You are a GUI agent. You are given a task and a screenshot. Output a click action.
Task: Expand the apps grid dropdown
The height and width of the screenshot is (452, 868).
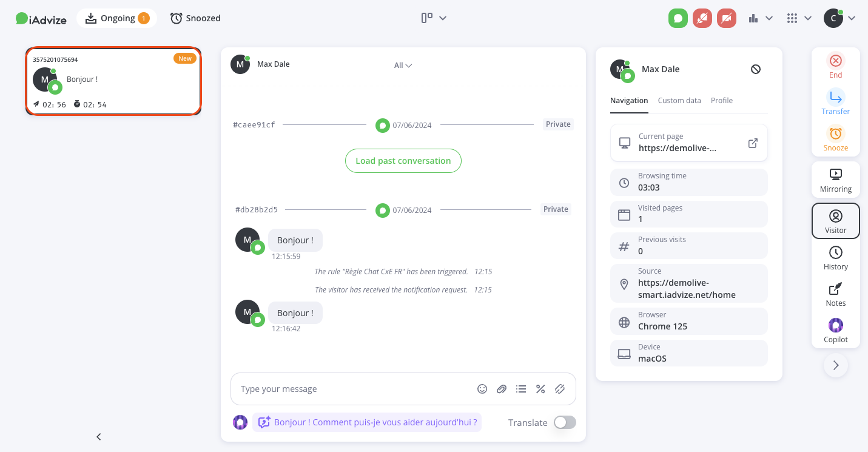(x=798, y=18)
